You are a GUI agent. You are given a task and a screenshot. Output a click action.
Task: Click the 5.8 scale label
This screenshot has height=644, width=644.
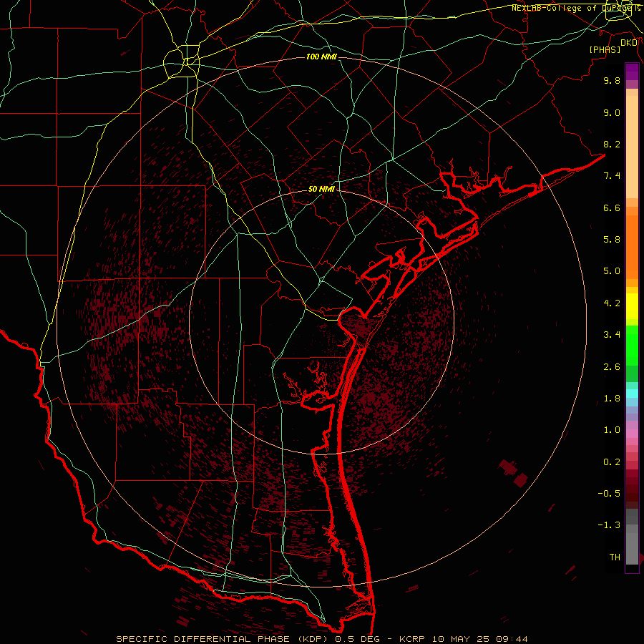coord(612,240)
